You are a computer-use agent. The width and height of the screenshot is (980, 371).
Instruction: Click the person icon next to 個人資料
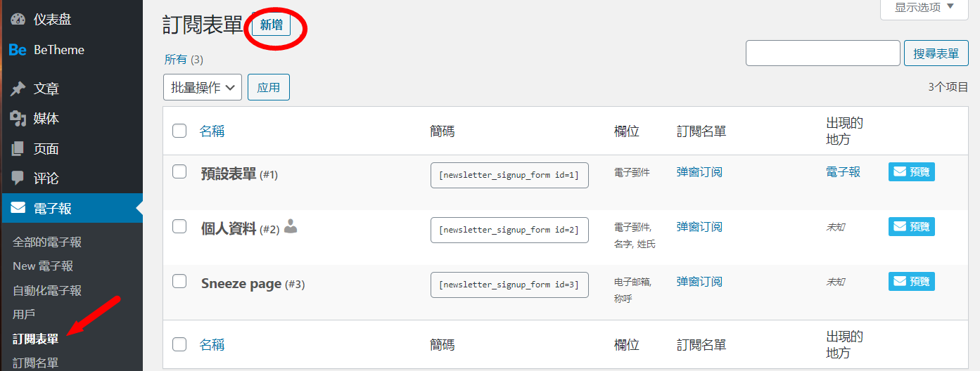point(291,226)
